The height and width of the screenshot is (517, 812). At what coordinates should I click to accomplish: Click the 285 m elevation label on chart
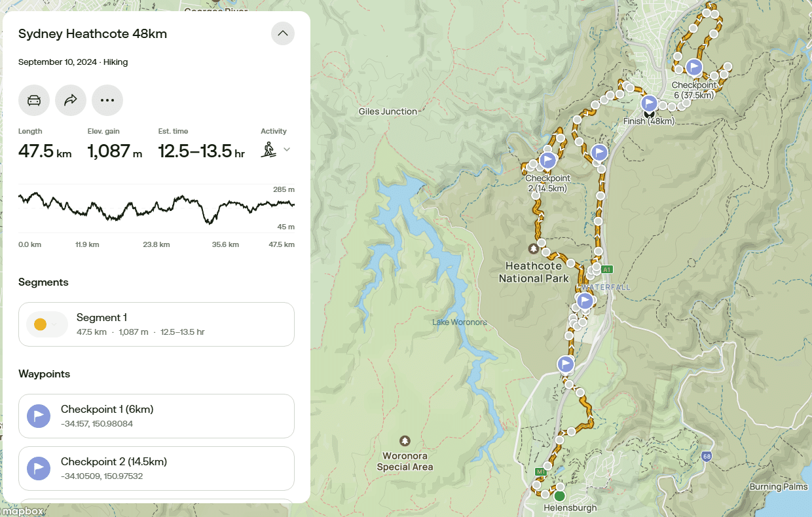[x=284, y=189]
